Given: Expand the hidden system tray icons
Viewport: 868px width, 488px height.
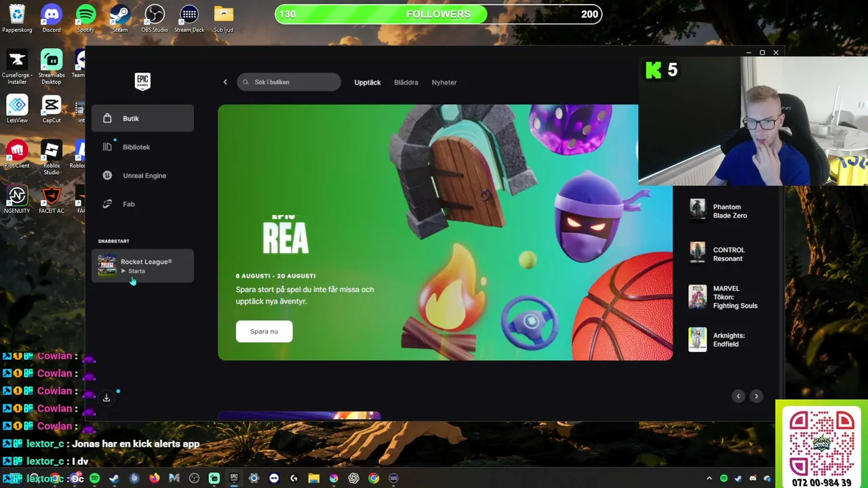Looking at the screenshot, I should point(709,479).
